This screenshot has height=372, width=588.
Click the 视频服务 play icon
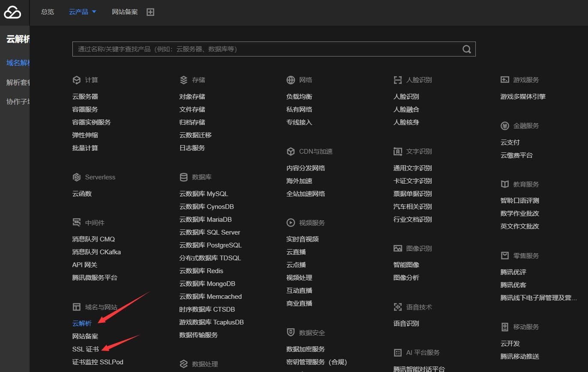tap(291, 223)
